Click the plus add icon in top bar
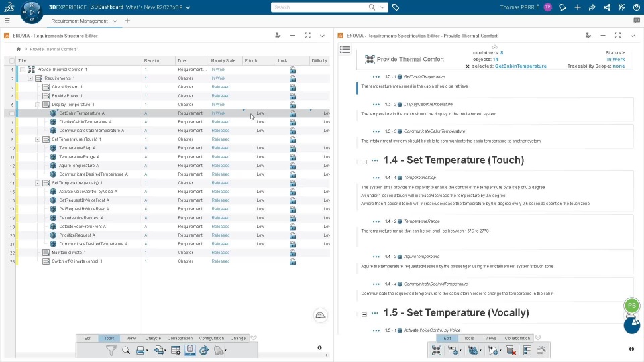This screenshot has width=644, height=362. 578,7
